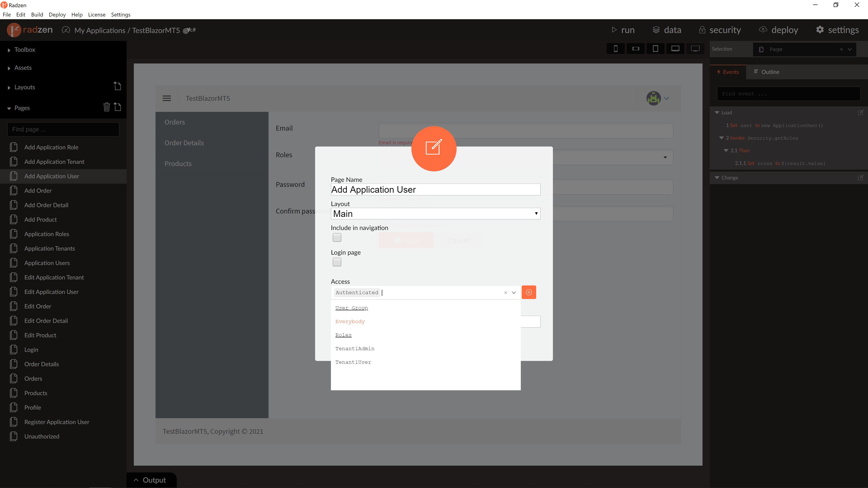This screenshot has height=488, width=868.
Task: Collapse the 2.1 Then node
Action: pos(726,150)
